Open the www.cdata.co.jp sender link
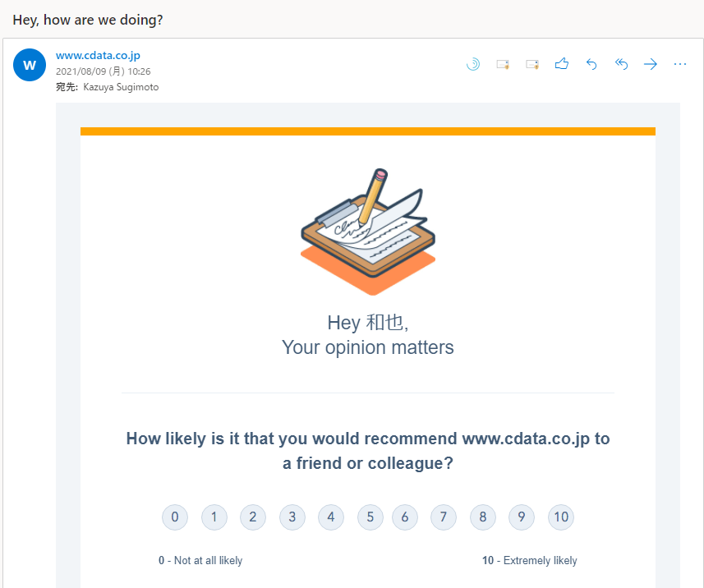 [x=98, y=56]
